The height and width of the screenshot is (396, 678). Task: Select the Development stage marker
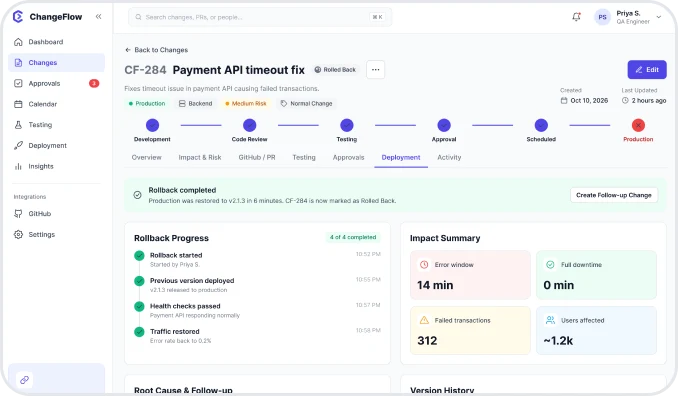152,125
